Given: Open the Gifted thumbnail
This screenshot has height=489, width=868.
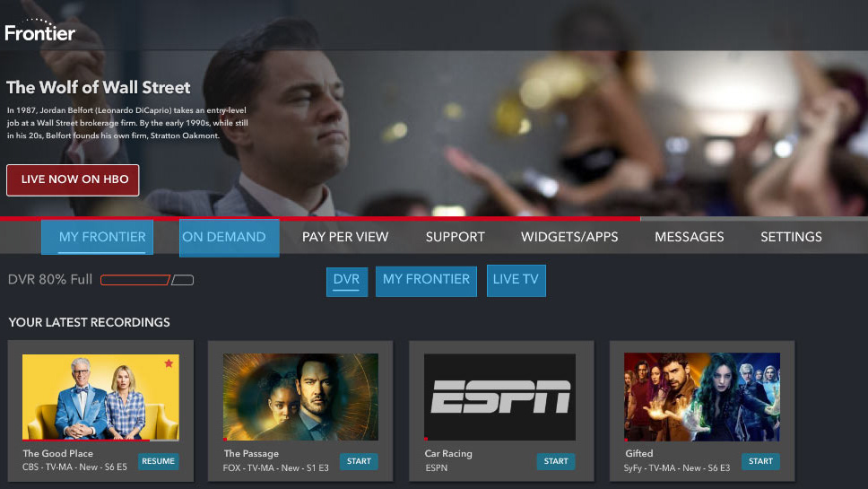Looking at the screenshot, I should click(702, 397).
